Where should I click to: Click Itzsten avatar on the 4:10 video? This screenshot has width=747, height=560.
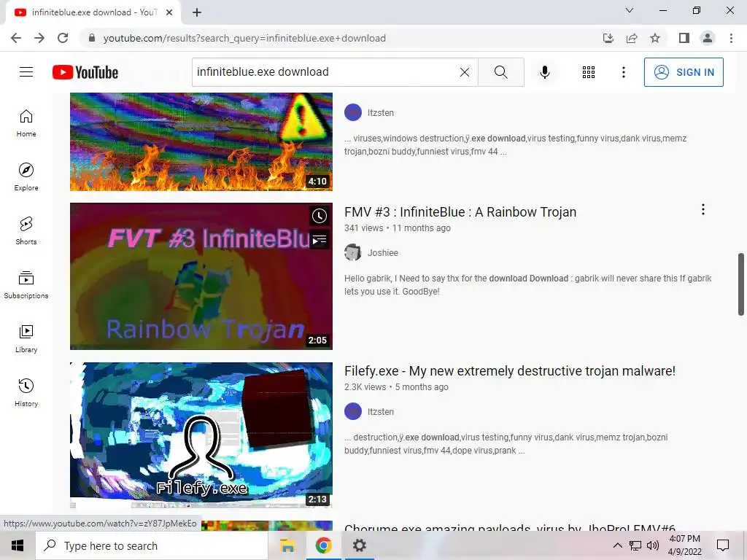(x=353, y=112)
